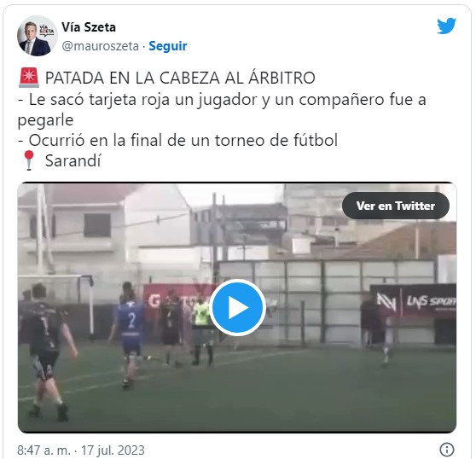Click the referee in yellow vest
Screen dimensions: 476x459
(202, 329)
